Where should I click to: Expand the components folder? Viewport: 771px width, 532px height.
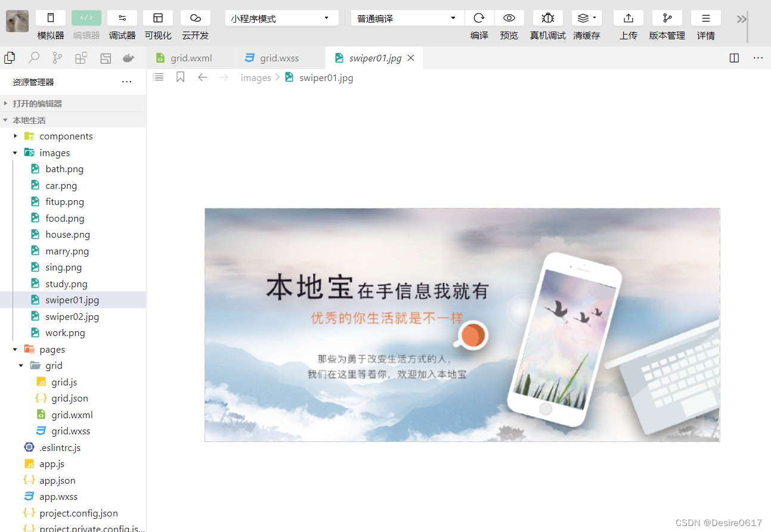[x=73, y=136]
